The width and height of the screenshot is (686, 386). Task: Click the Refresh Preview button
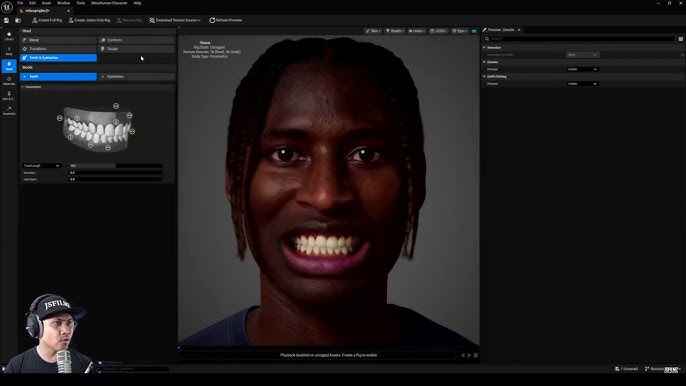225,20
